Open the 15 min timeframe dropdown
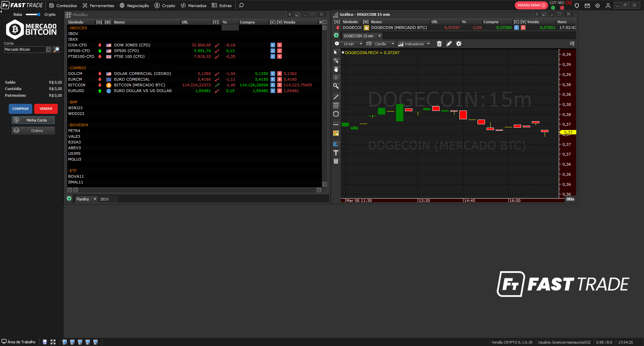644x346 pixels. [361, 44]
